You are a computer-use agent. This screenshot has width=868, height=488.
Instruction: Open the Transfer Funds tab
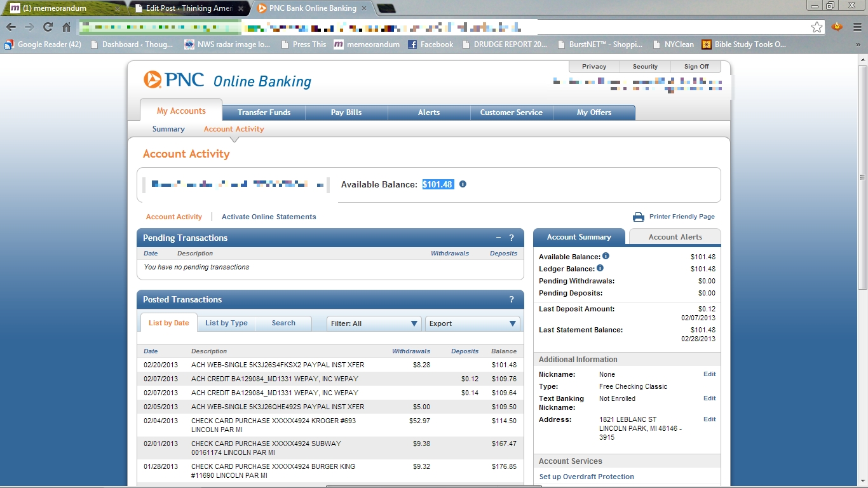click(x=264, y=112)
